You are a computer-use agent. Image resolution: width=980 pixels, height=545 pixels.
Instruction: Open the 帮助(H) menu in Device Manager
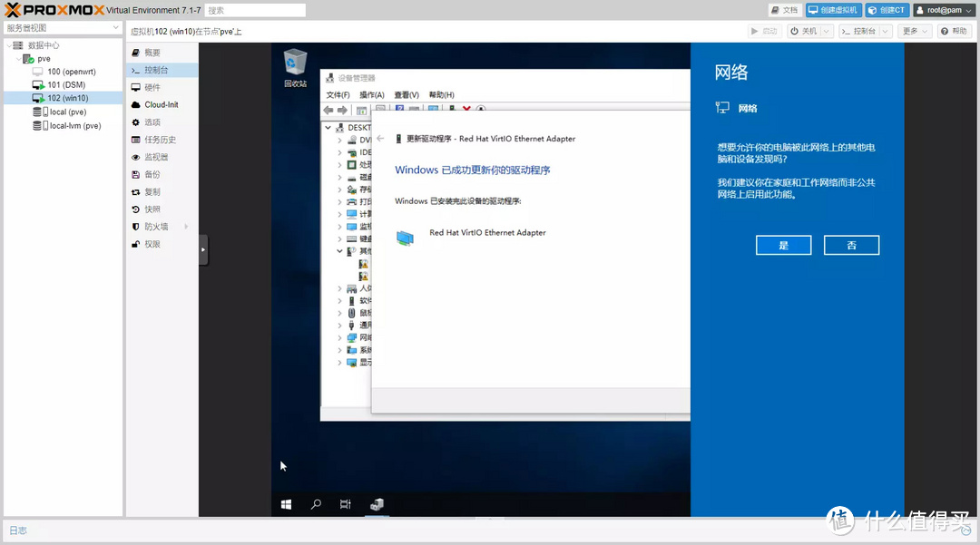point(441,95)
